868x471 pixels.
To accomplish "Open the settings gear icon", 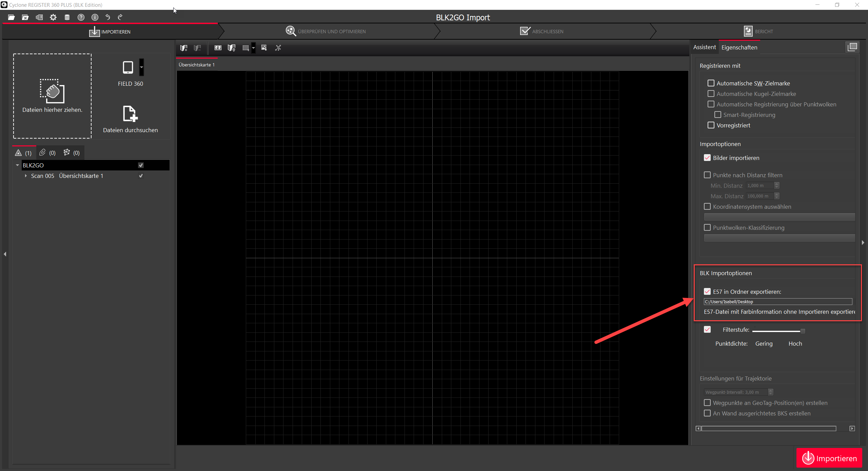I will (x=53, y=17).
